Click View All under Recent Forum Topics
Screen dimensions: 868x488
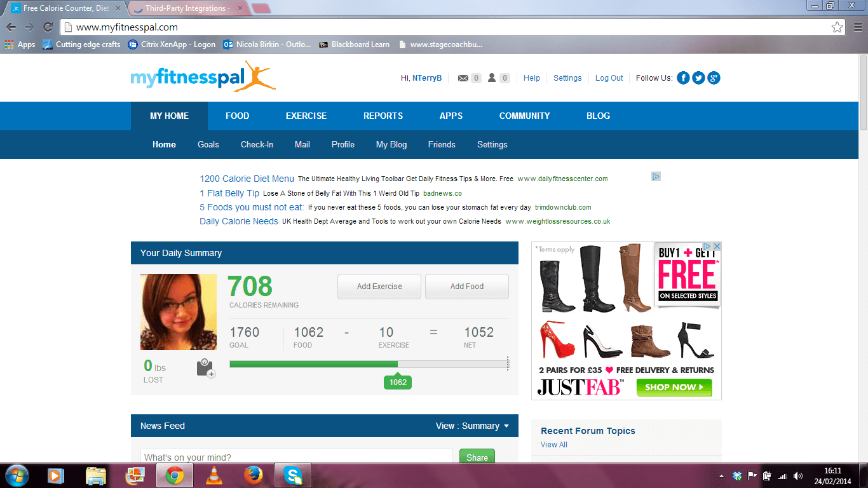[x=554, y=445]
